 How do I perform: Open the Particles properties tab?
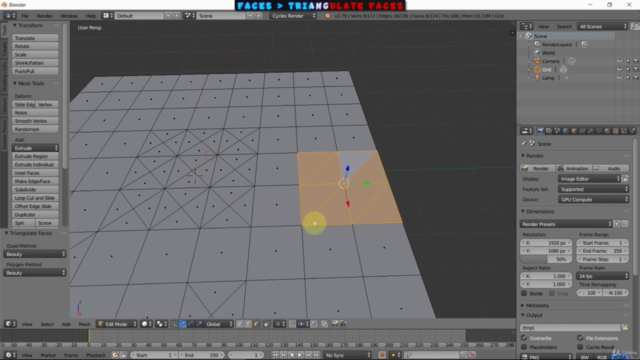[x=624, y=131]
